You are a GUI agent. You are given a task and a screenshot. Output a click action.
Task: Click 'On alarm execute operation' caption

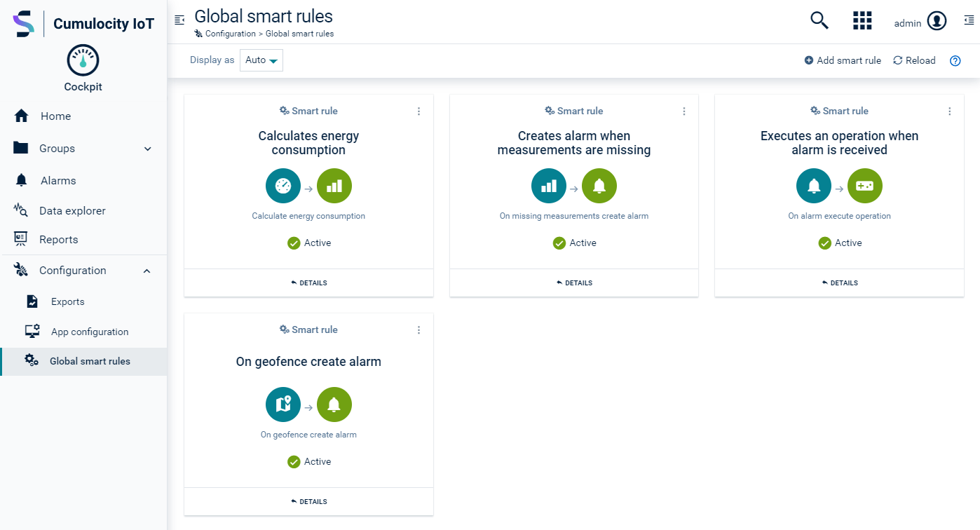click(840, 216)
